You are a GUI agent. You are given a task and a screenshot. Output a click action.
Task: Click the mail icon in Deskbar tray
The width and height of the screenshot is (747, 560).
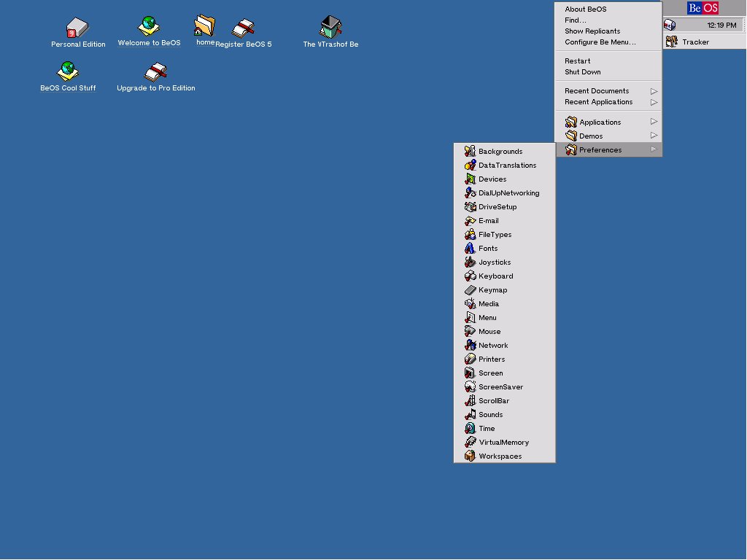pos(670,25)
